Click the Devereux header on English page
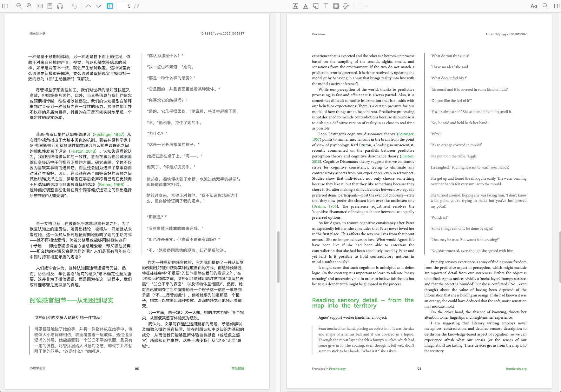561x392 pixels. pos(319,34)
